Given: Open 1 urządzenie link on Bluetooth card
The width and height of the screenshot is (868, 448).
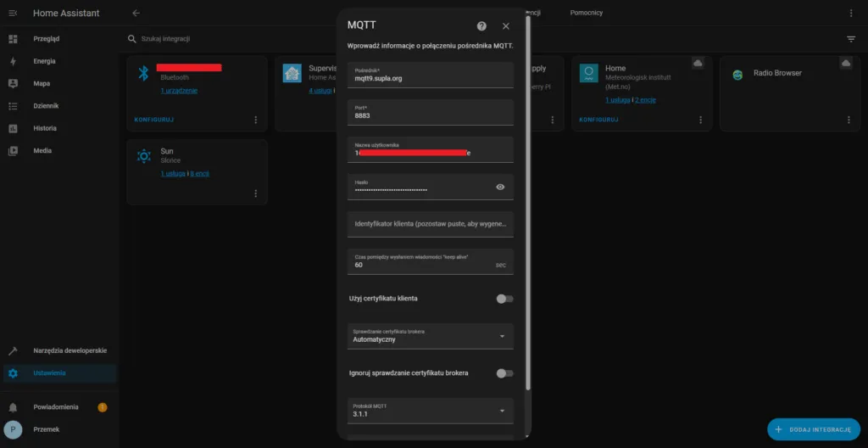Looking at the screenshot, I should point(179,91).
